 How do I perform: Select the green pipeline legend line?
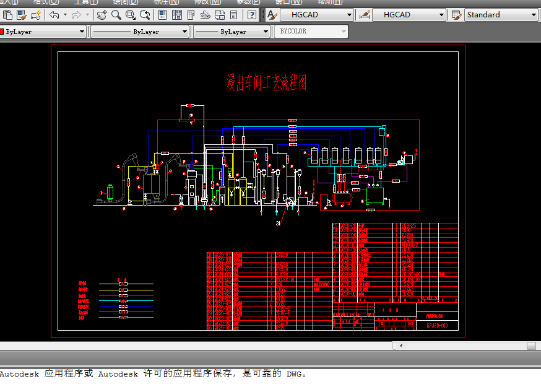(126, 317)
